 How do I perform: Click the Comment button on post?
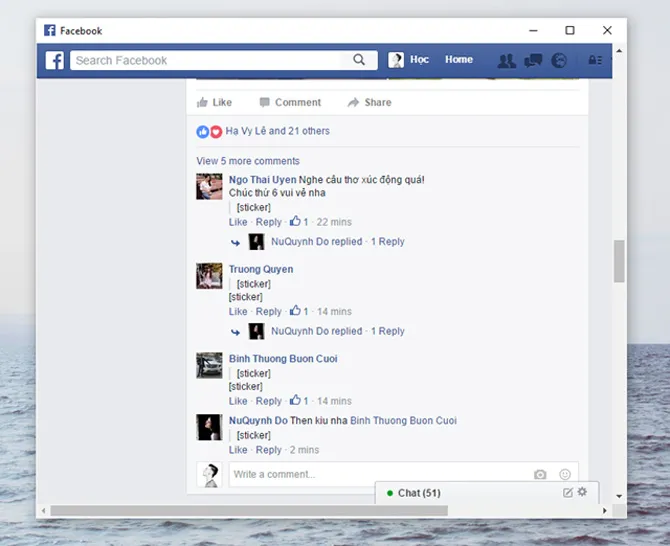pos(290,103)
